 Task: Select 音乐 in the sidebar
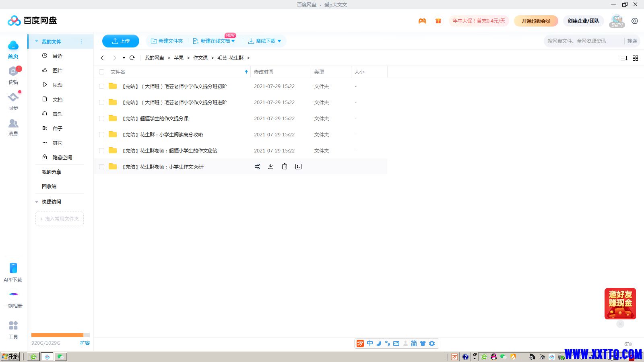[x=58, y=114]
